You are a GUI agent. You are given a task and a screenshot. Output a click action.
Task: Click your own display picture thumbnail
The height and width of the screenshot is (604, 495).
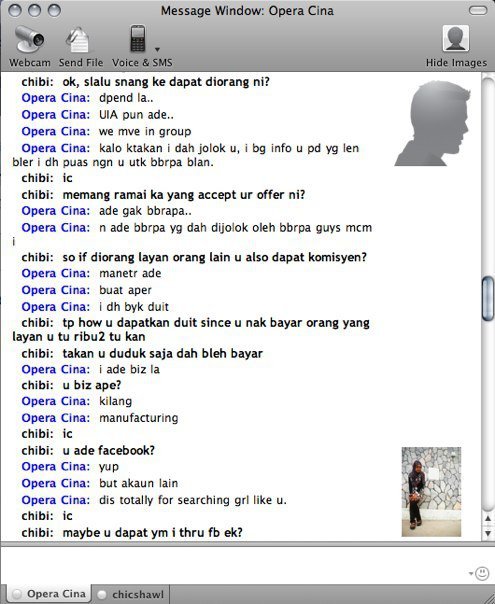click(x=431, y=492)
